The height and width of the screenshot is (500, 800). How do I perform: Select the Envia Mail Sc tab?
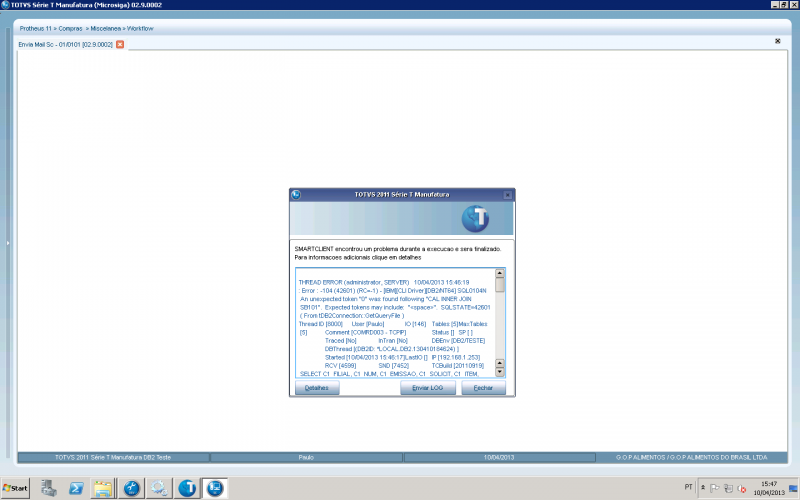pos(65,44)
